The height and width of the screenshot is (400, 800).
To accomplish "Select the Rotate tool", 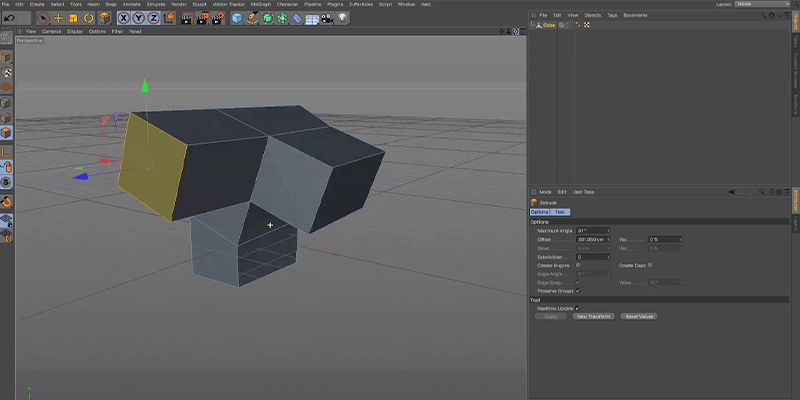I will point(89,18).
